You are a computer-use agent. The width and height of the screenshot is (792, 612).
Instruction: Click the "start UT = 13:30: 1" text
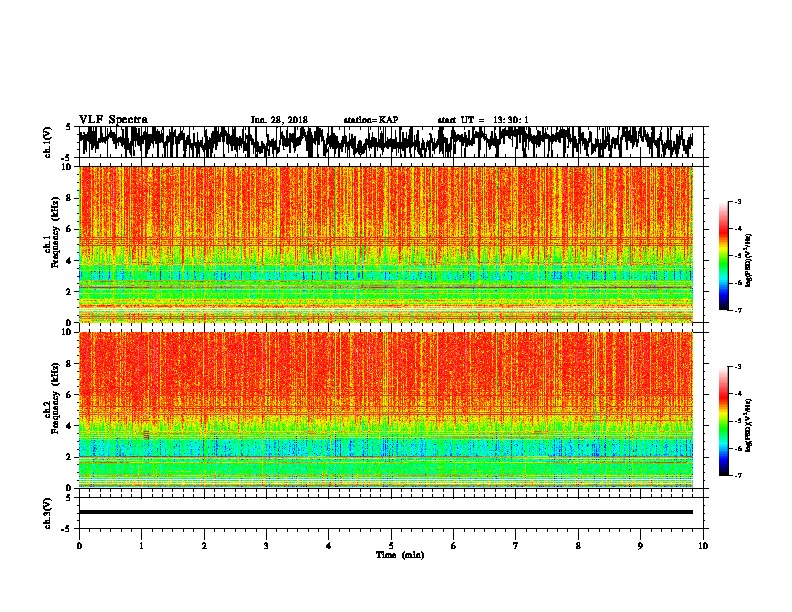[x=483, y=120]
